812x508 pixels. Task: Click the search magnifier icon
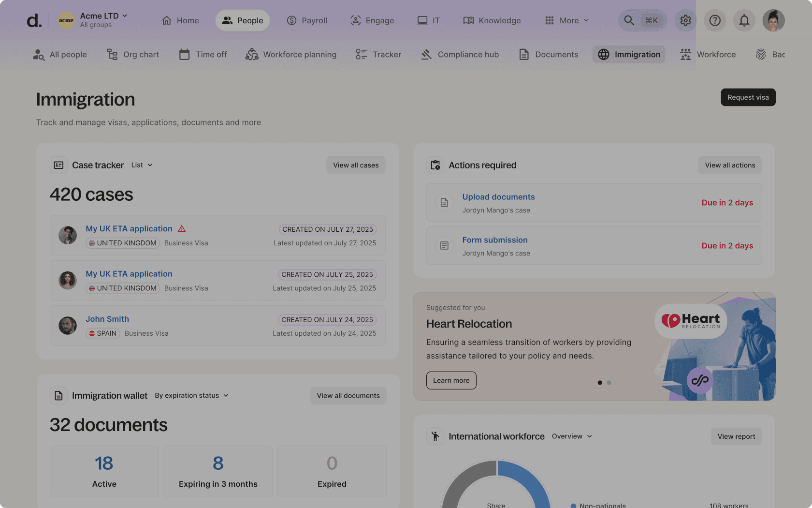tap(629, 20)
